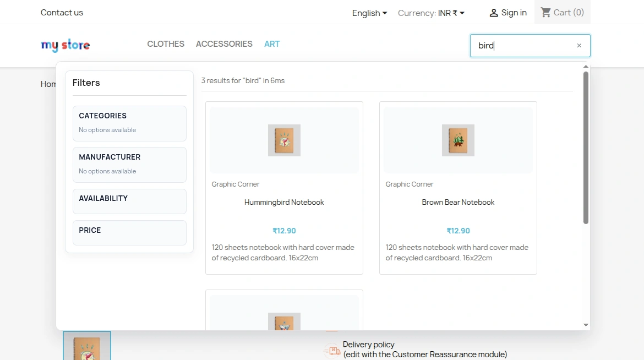Open the CLOTHES menu
Screen dimensions: 644x360
coord(166,44)
